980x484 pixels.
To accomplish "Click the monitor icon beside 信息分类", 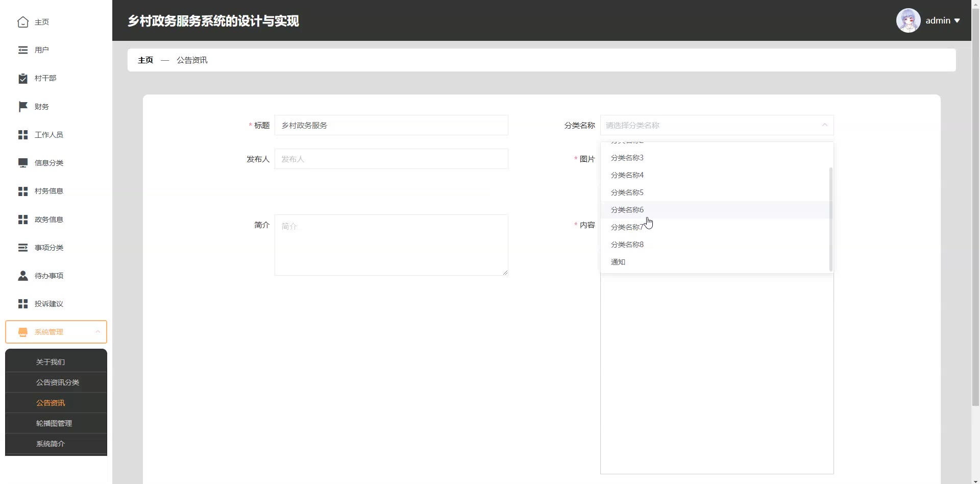I will 23,163.
